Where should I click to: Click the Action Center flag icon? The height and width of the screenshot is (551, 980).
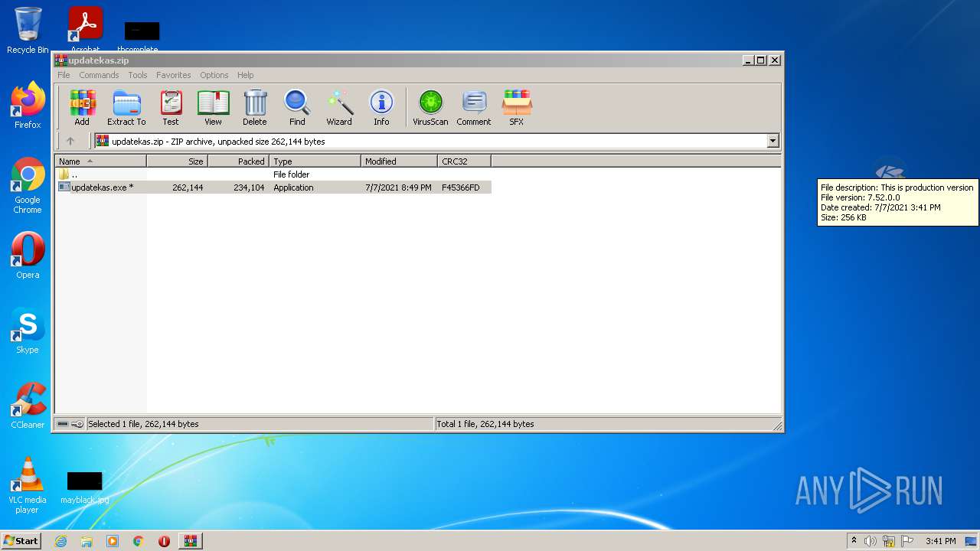pyautogui.click(x=907, y=541)
